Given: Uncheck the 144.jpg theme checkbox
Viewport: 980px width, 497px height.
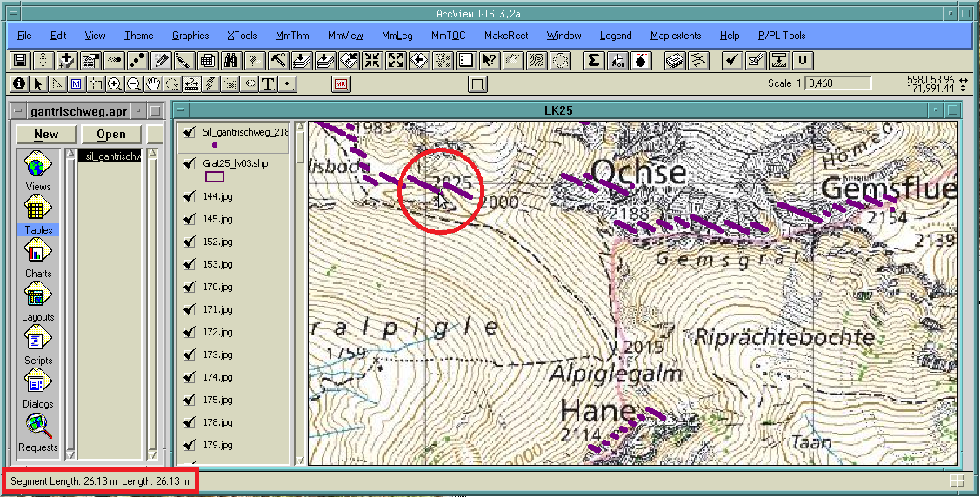Looking at the screenshot, I should pyautogui.click(x=189, y=196).
